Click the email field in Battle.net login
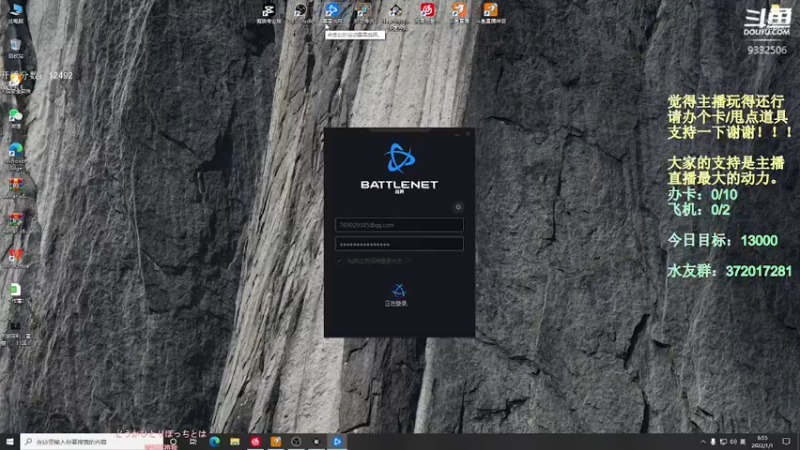The image size is (800, 450). point(399,224)
